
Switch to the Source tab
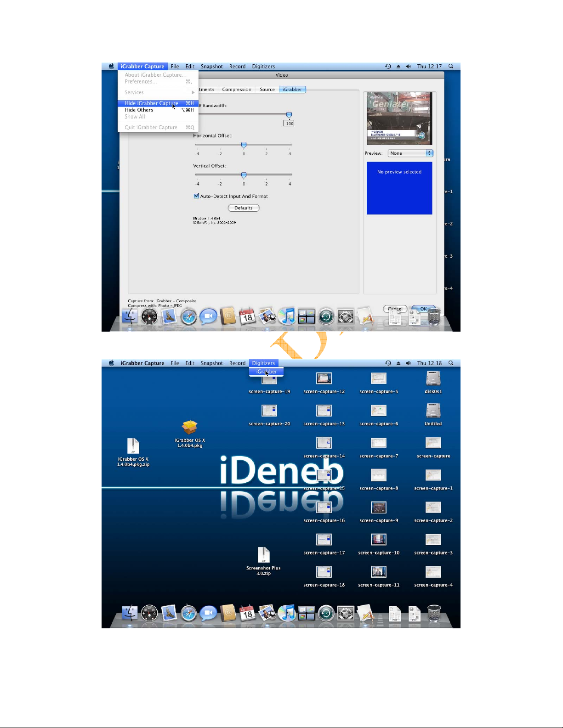(x=267, y=90)
